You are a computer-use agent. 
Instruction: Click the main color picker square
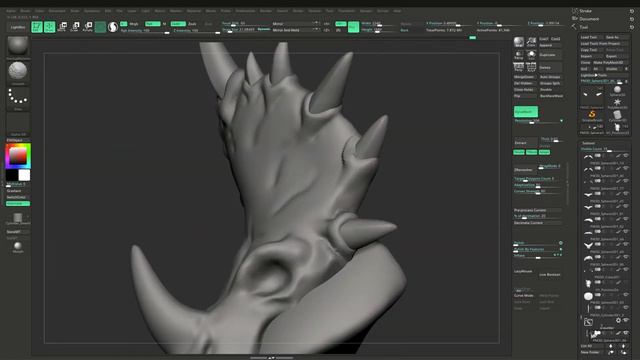(x=18, y=156)
